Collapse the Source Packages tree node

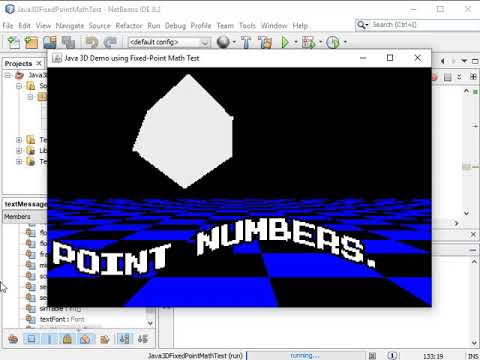[x=19, y=86]
